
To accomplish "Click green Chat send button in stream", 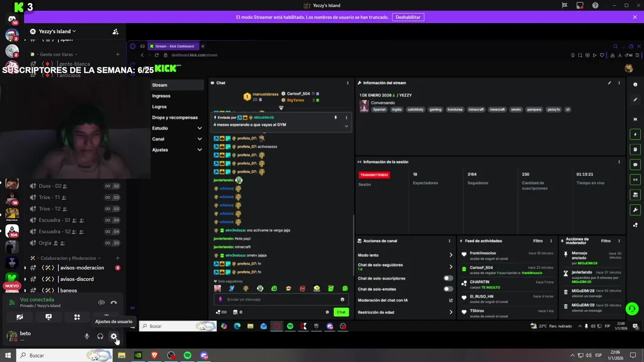I will pos(341,312).
